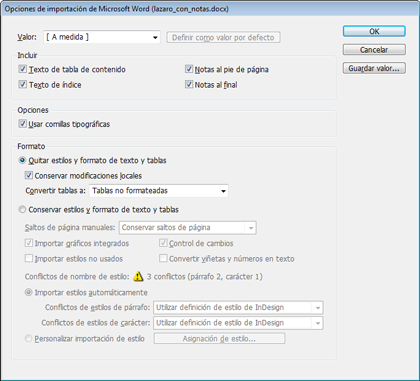The height and width of the screenshot is (381, 420).
Task: Select Personalizar importación de estilo radio button
Action: (29, 339)
